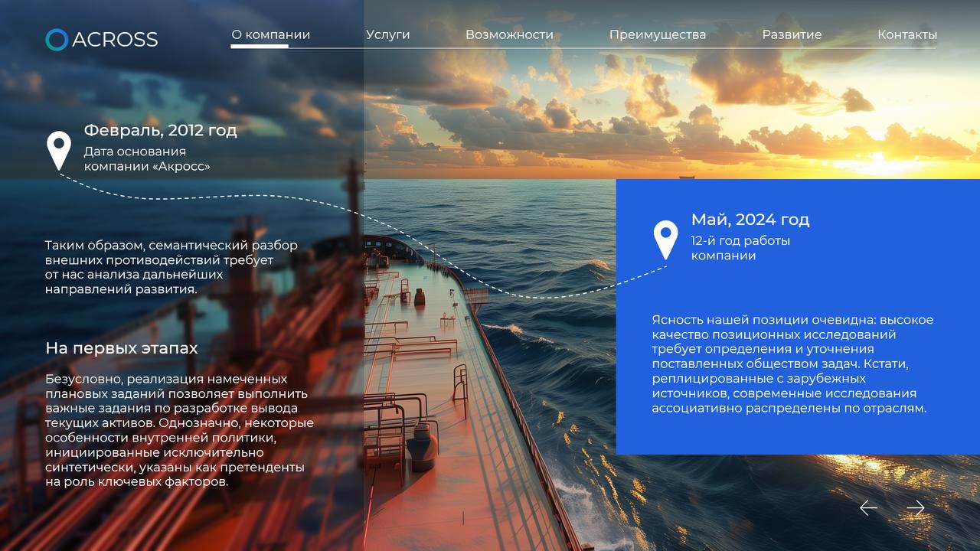Switch to the «Развитие» section
980x551 pixels.
coord(792,34)
